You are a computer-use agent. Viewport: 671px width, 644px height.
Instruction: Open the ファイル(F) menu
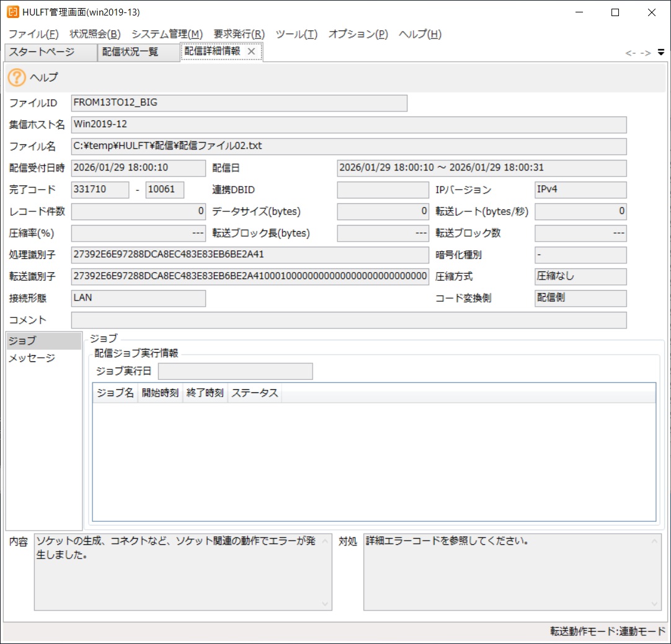(33, 34)
